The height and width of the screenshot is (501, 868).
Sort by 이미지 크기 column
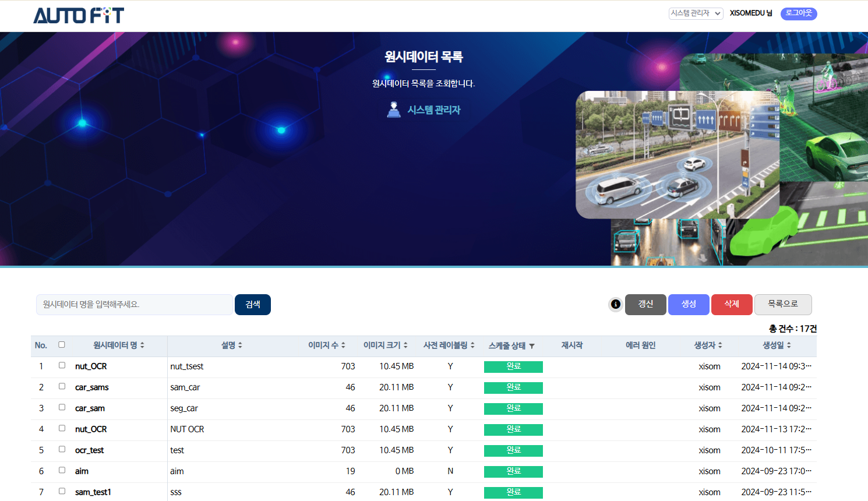click(405, 345)
